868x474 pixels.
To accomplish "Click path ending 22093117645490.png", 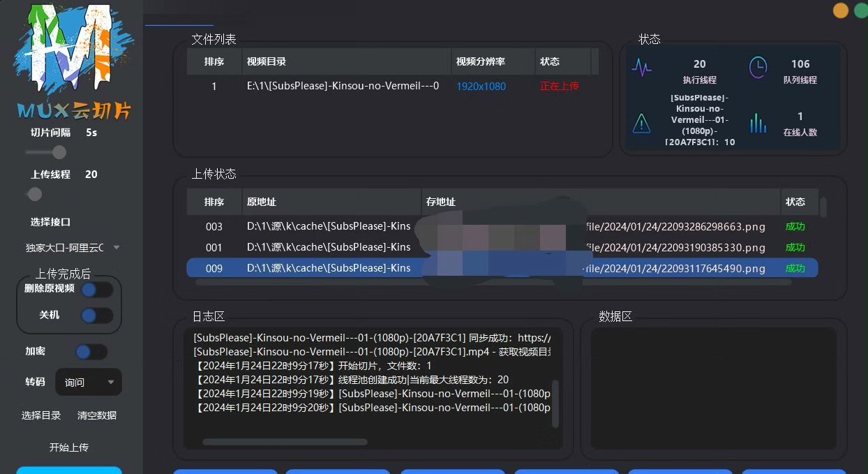I will pyautogui.click(x=674, y=269).
